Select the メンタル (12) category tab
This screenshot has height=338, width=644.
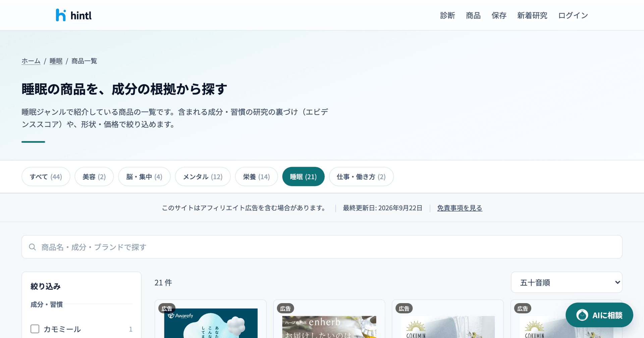203,177
